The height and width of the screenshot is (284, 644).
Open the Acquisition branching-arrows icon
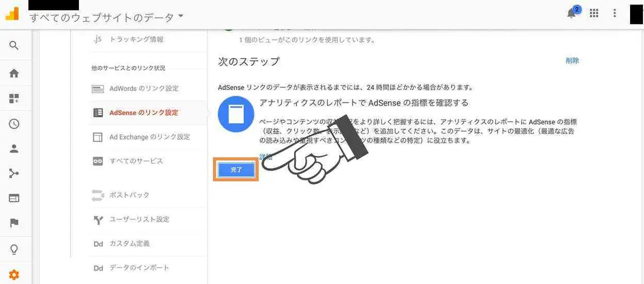[x=14, y=173]
